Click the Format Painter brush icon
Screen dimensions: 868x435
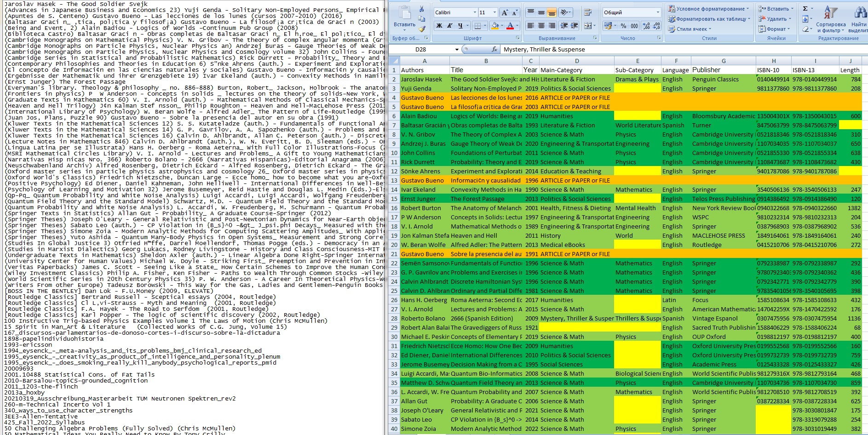tap(422, 29)
